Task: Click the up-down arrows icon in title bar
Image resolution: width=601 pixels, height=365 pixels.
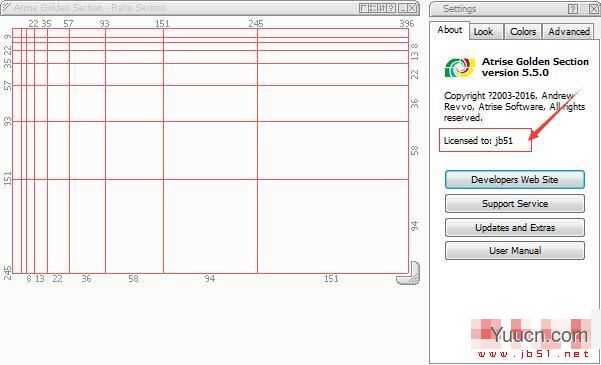Action: [382, 8]
